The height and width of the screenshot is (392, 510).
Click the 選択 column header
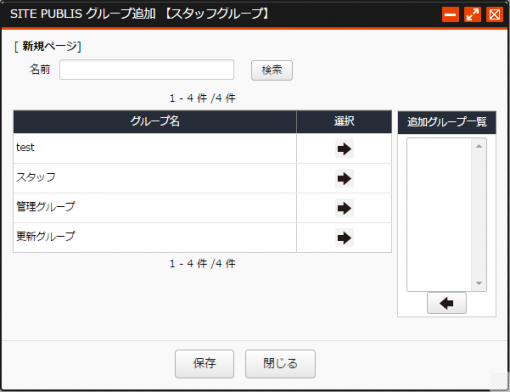click(344, 122)
